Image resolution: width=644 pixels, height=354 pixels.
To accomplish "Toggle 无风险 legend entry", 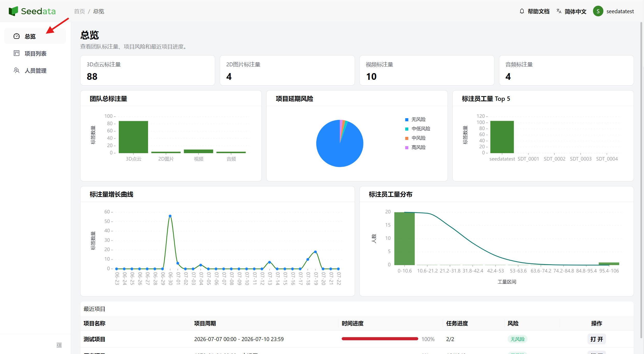I will coord(415,119).
